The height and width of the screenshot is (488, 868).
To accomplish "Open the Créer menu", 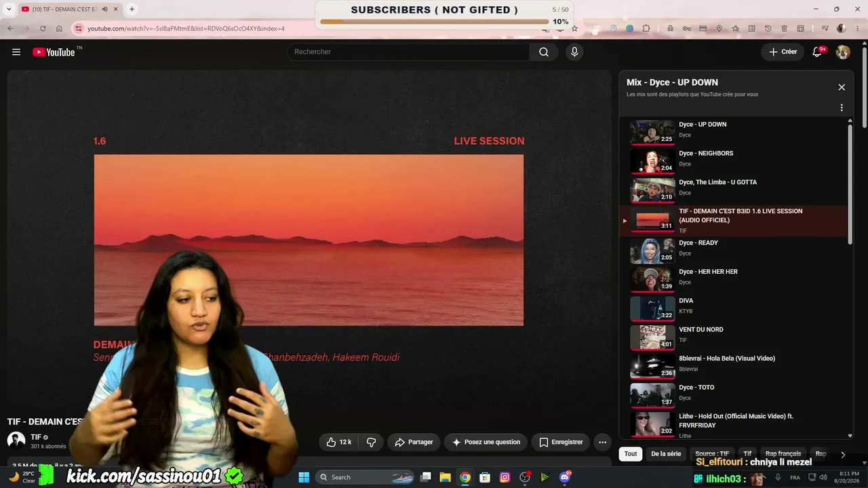I will pyautogui.click(x=783, y=52).
